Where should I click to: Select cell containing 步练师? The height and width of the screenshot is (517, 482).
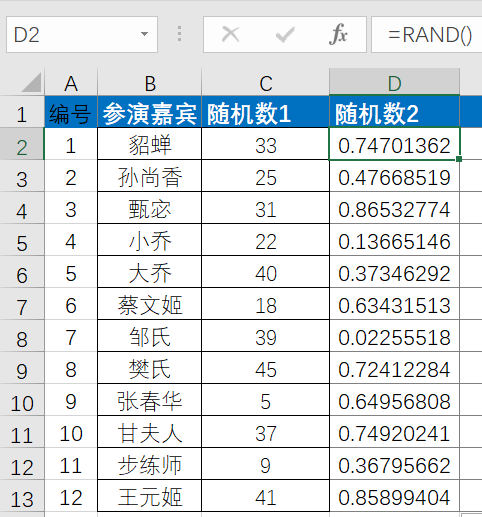point(150,464)
